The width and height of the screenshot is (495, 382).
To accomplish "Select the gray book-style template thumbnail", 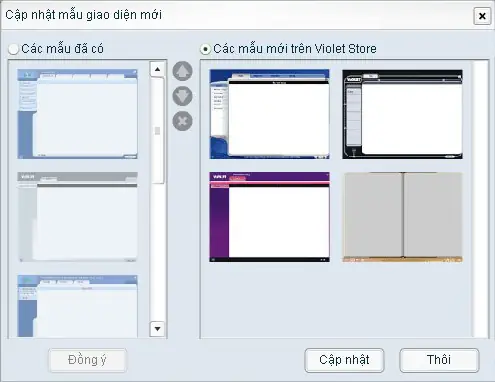I will coord(402,217).
